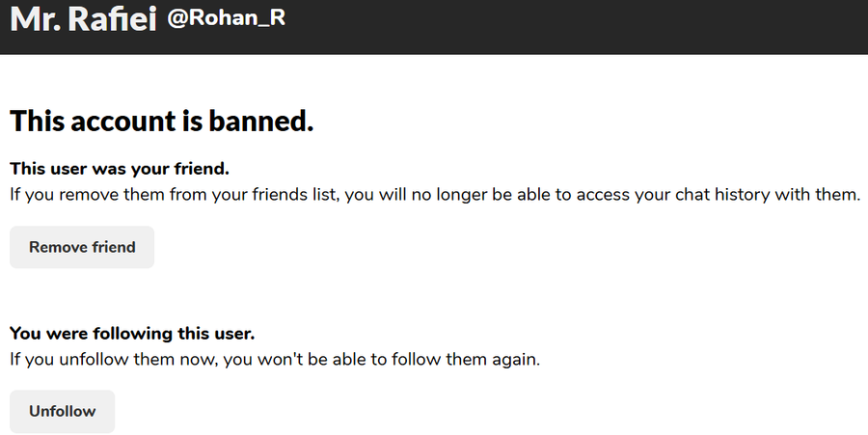This screenshot has height=435, width=868.
Task: Click "You were following this user." subheading
Action: coord(132,334)
